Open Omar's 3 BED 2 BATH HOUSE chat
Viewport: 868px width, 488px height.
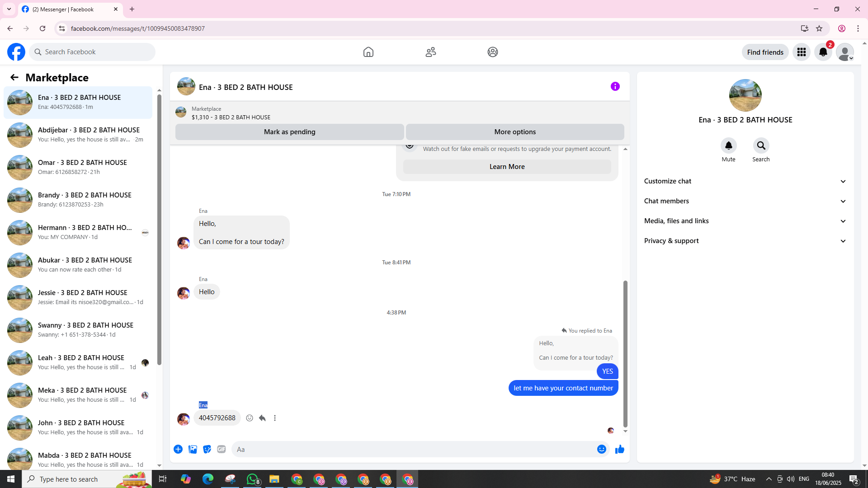78,168
